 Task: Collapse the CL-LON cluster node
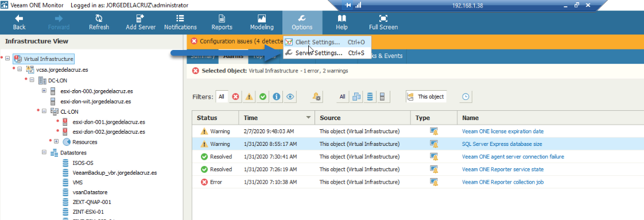(44, 111)
